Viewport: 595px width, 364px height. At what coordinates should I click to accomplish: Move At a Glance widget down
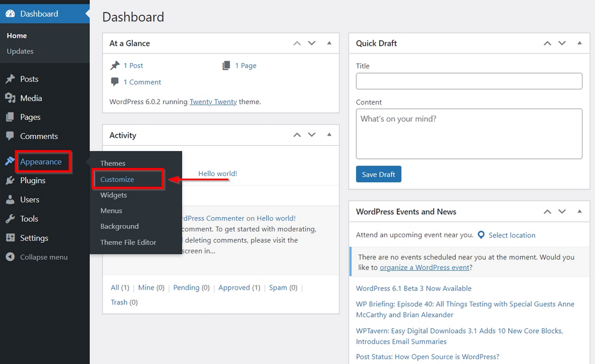tap(312, 43)
